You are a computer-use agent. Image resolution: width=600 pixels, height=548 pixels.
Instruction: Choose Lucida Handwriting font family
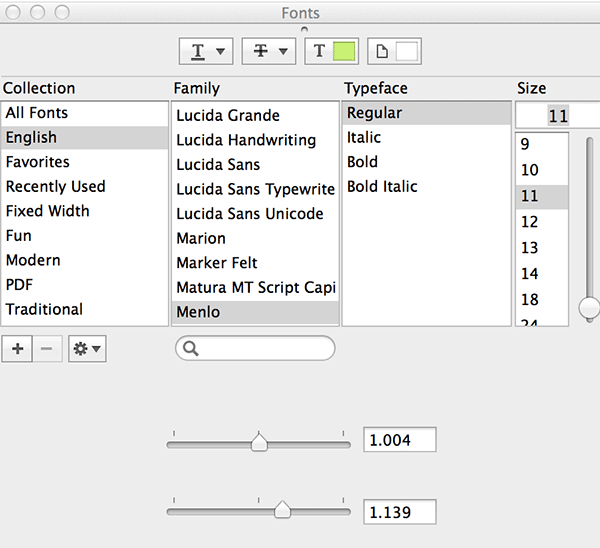point(246,140)
